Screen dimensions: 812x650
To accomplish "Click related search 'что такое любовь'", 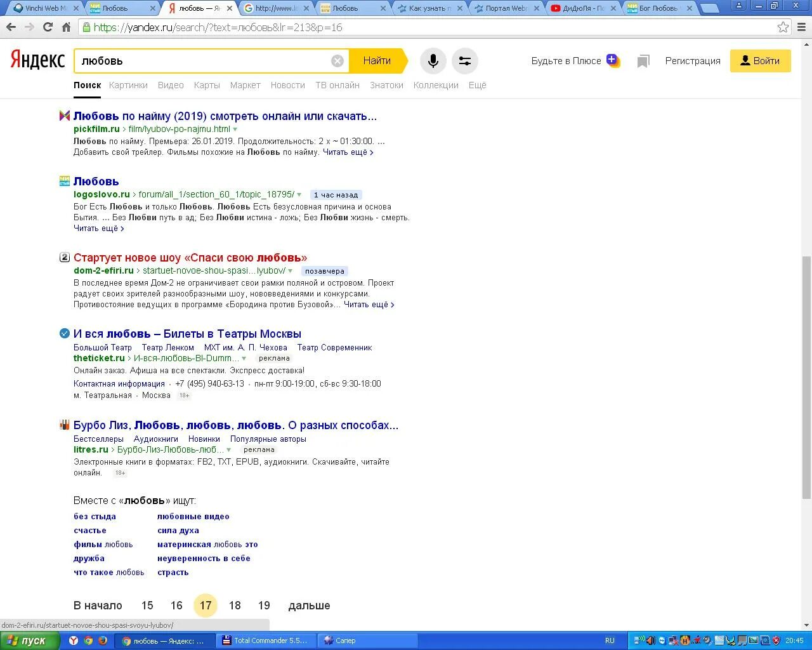I will (109, 573).
